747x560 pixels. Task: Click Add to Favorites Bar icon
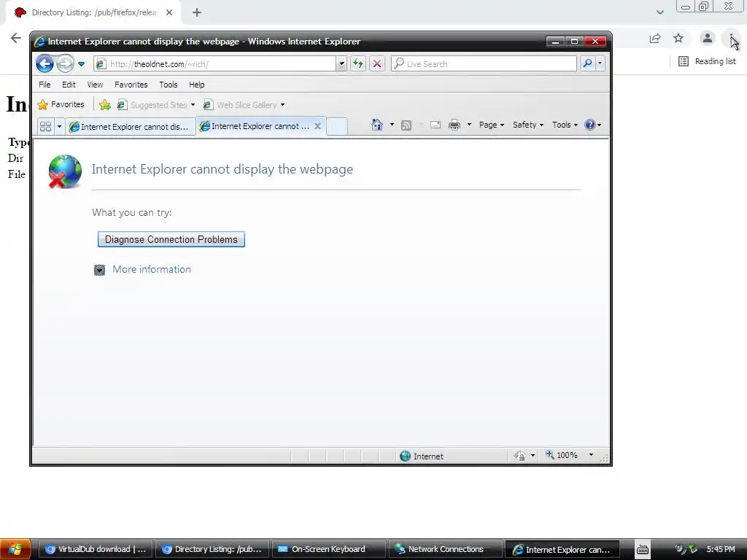(105, 105)
